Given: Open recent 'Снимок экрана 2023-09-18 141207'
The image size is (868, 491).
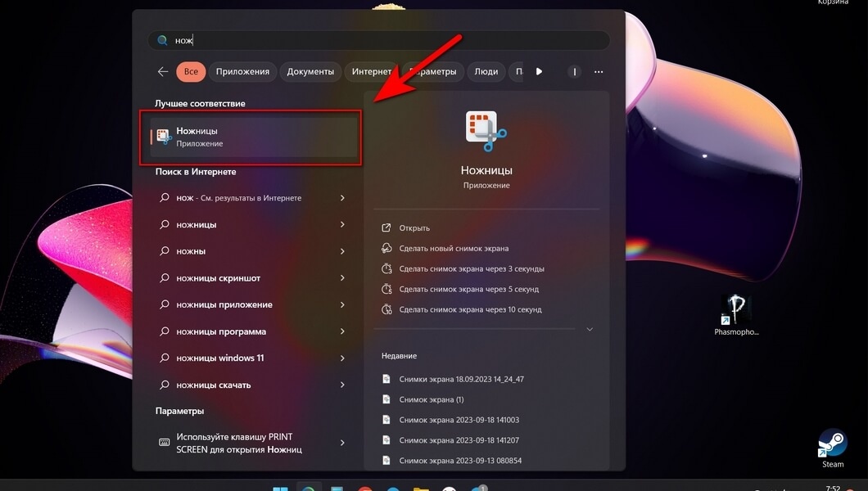Looking at the screenshot, I should tap(459, 440).
